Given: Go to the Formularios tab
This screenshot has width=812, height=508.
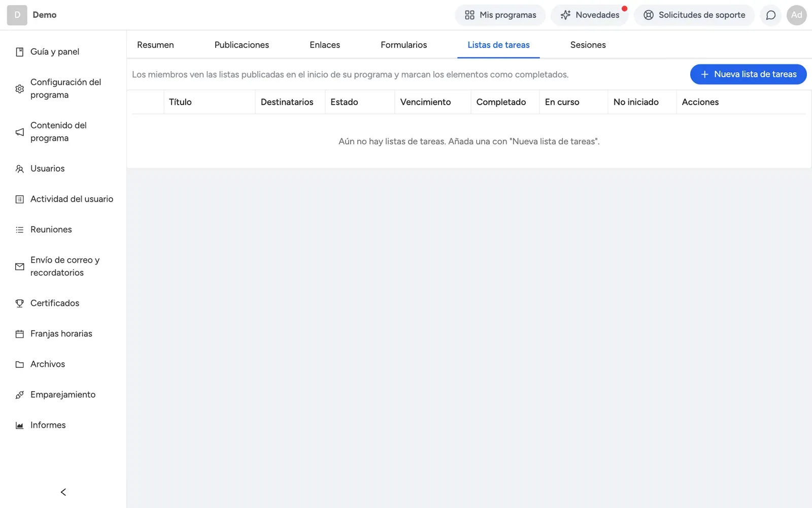Looking at the screenshot, I should [404, 45].
